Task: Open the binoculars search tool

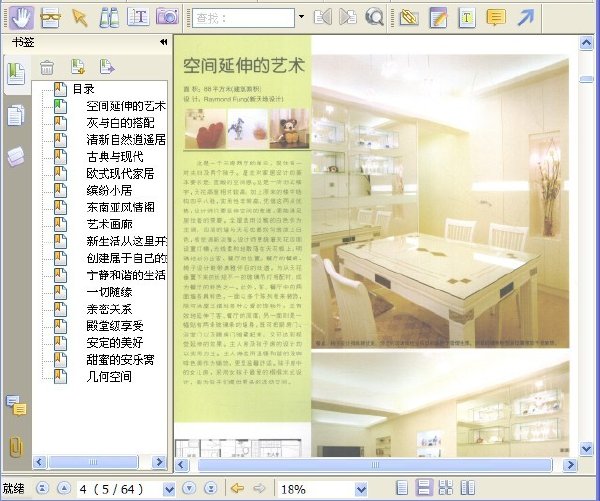Action: click(109, 18)
